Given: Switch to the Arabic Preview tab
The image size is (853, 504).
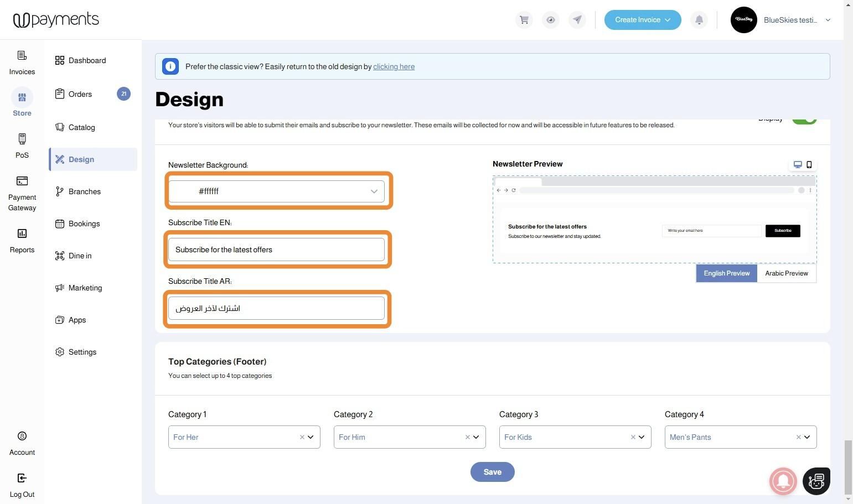Looking at the screenshot, I should [x=786, y=273].
